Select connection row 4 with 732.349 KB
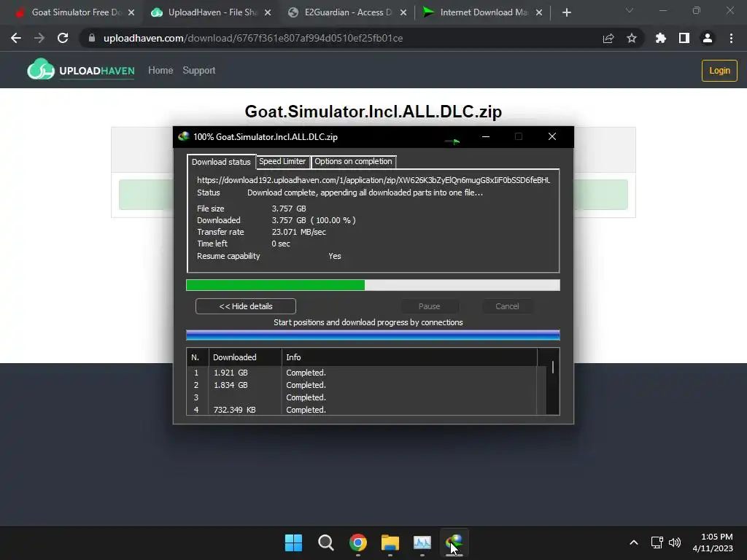Image resolution: width=747 pixels, height=560 pixels. [362, 410]
